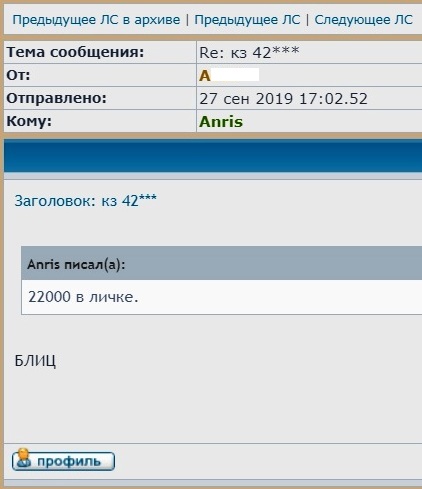The image size is (422, 489).
Task: Click the Заголовок: кз 42*** heading
Action: [x=86, y=200]
